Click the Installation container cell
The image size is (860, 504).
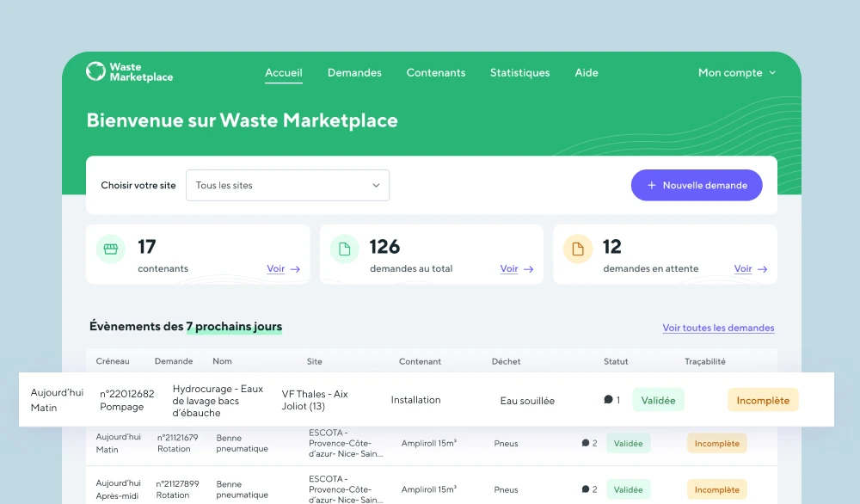click(x=415, y=400)
